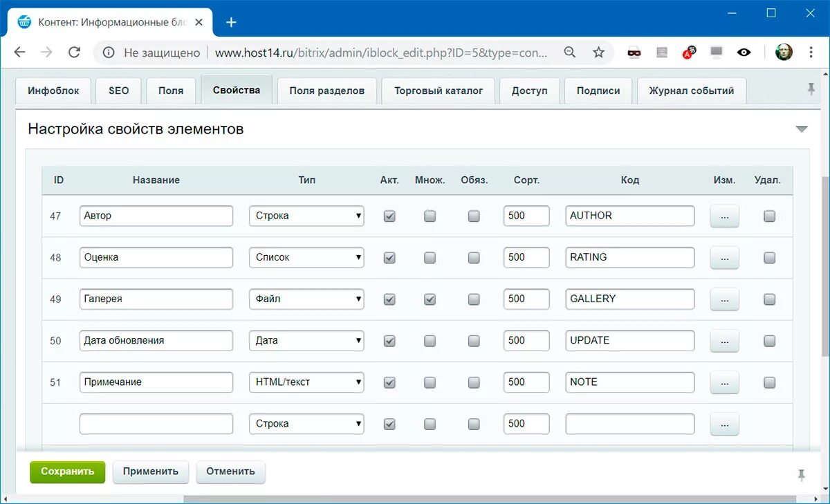This screenshot has width=830, height=504.
Task: Open the zoom magnifier in address bar
Action: pos(570,53)
